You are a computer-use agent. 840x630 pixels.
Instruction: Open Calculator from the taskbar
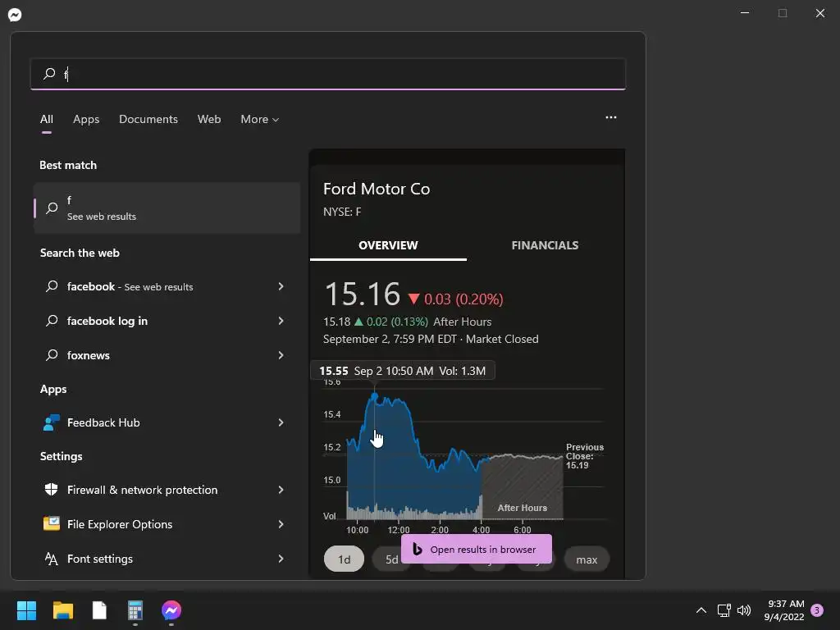135,610
